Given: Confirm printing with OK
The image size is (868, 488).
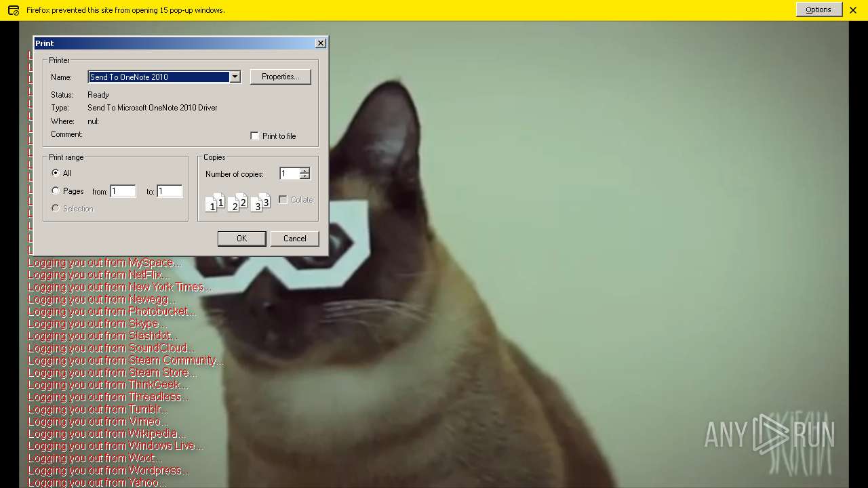Looking at the screenshot, I should [x=241, y=239].
